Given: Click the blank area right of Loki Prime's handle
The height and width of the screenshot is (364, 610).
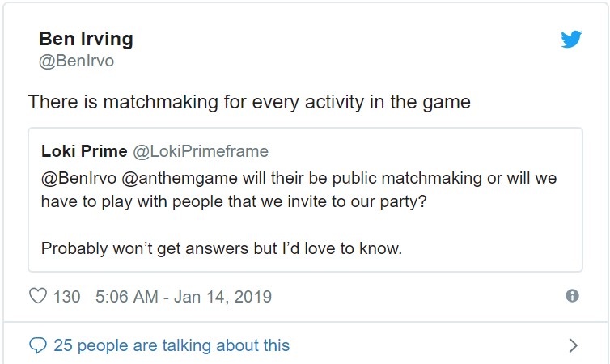Looking at the screenshot, I should tap(421, 151).
